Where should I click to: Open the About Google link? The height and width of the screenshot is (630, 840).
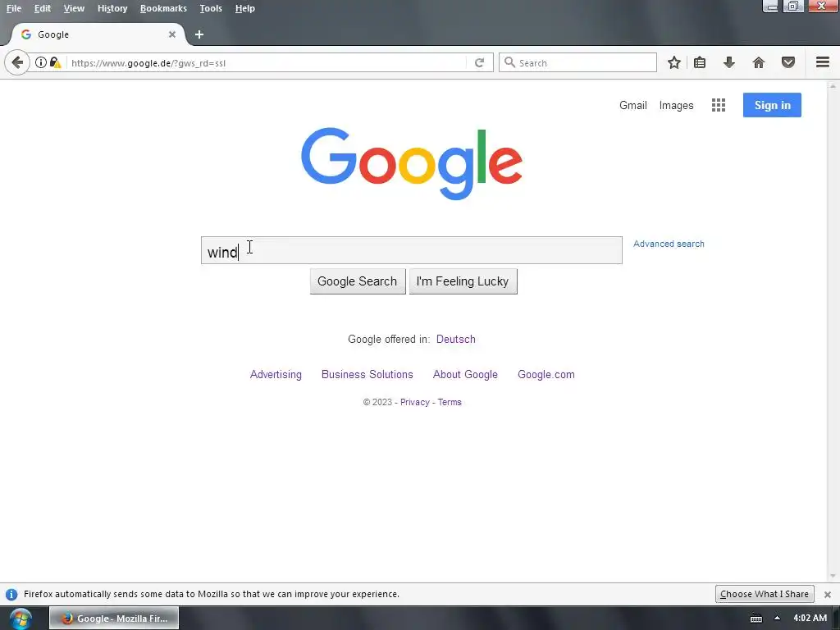465,374
